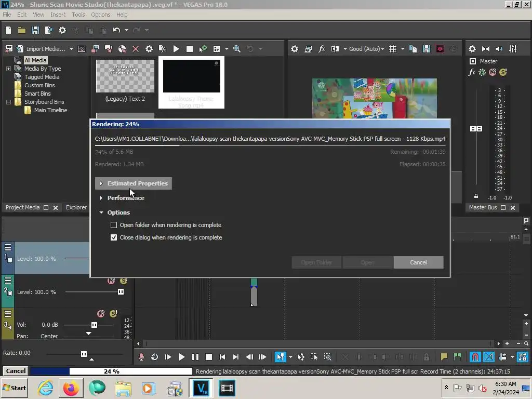532x399 pixels.
Task: Expand the Estimated Properties section
Action: [x=134, y=183]
